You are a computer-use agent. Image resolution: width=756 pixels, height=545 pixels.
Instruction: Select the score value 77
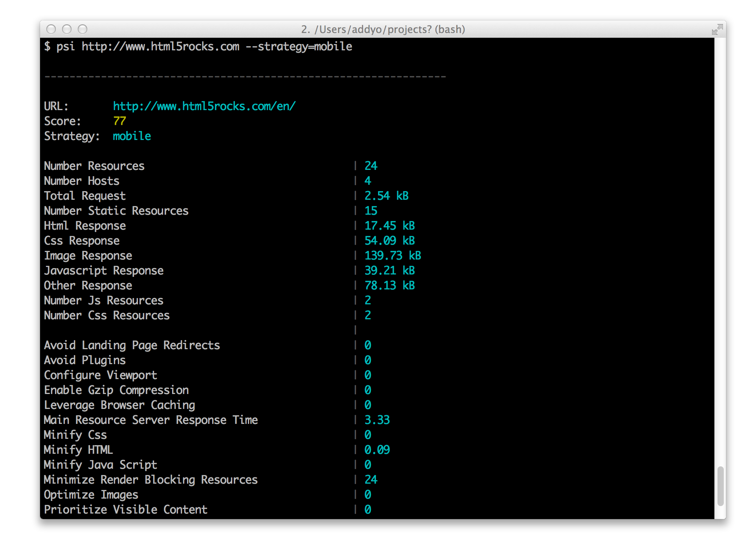pyautogui.click(x=119, y=121)
